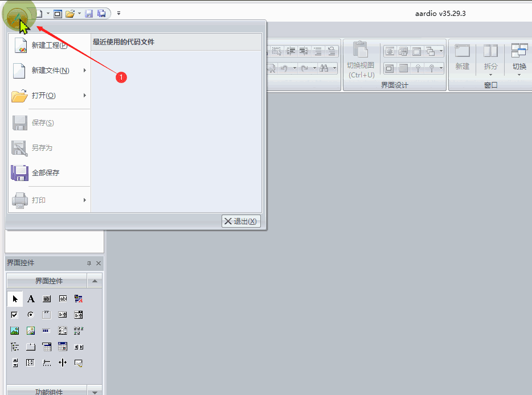Choose 打印 from the menu
The width and height of the screenshot is (532, 395).
[x=49, y=200]
